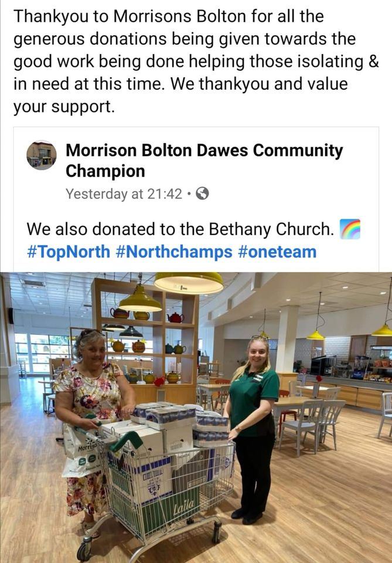Click the 'We also donated to the Bethany Church' text

click(180, 229)
